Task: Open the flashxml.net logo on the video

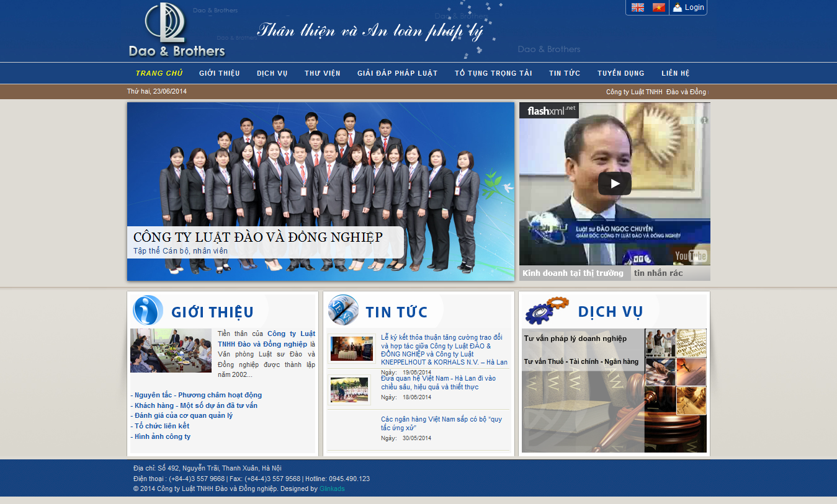Action: 548,110
